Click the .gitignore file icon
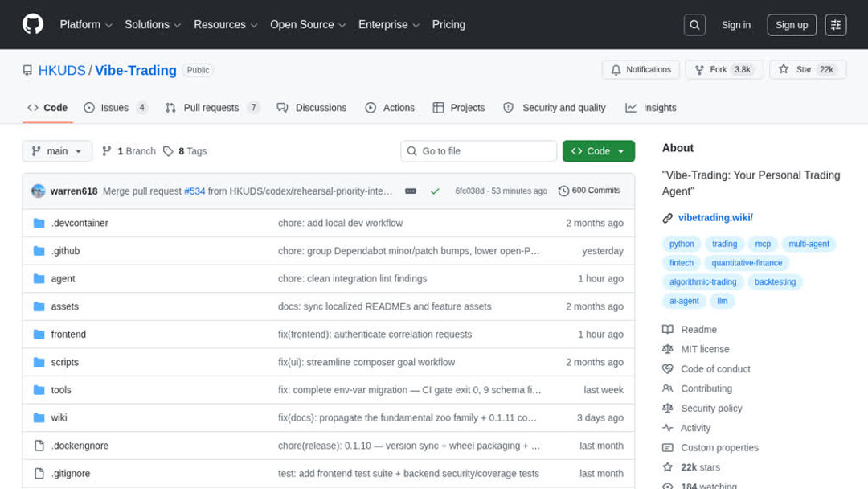Viewport: 868px width, 489px height. pyautogui.click(x=39, y=474)
